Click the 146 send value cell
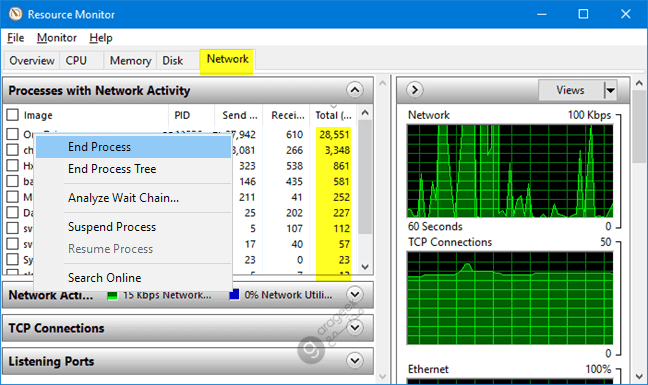This screenshot has height=385, width=648. pyautogui.click(x=247, y=181)
